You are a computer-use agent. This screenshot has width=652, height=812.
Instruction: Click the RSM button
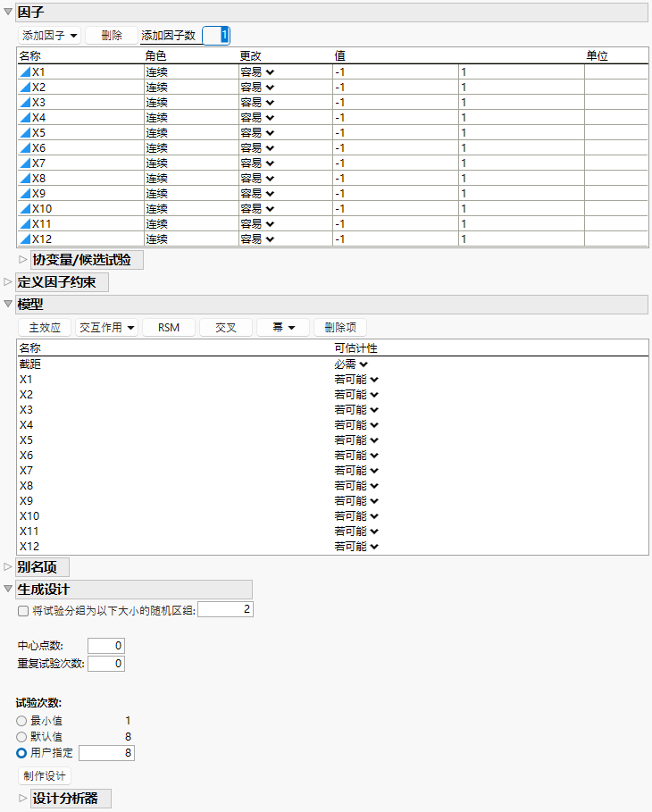pos(169,327)
